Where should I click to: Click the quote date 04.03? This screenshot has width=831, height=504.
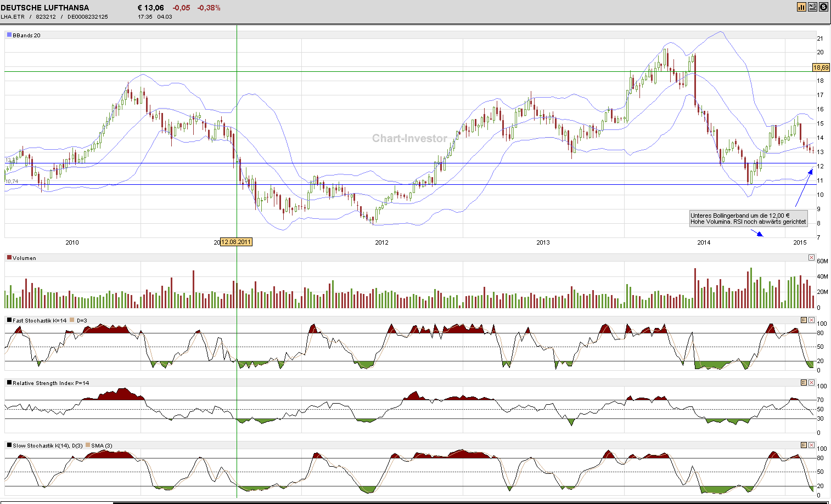point(165,17)
